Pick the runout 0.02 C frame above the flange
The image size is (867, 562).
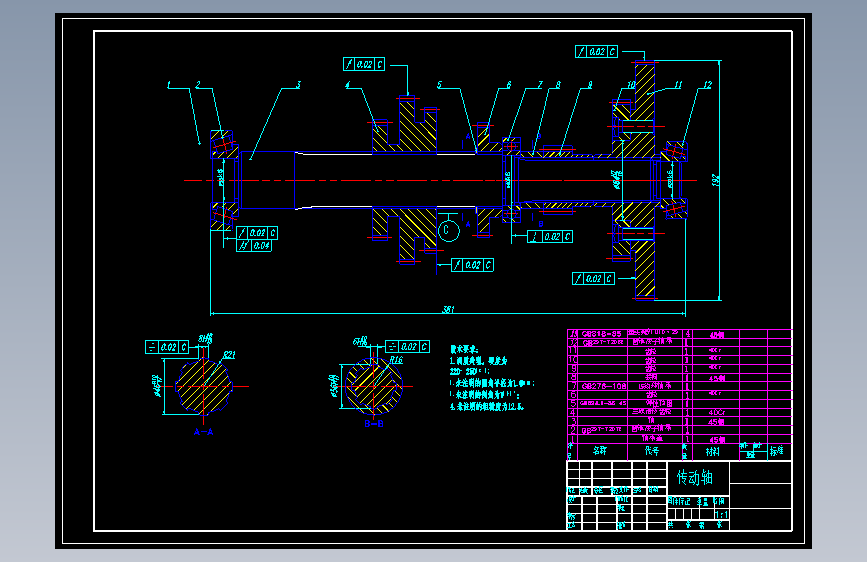pyautogui.click(x=596, y=52)
